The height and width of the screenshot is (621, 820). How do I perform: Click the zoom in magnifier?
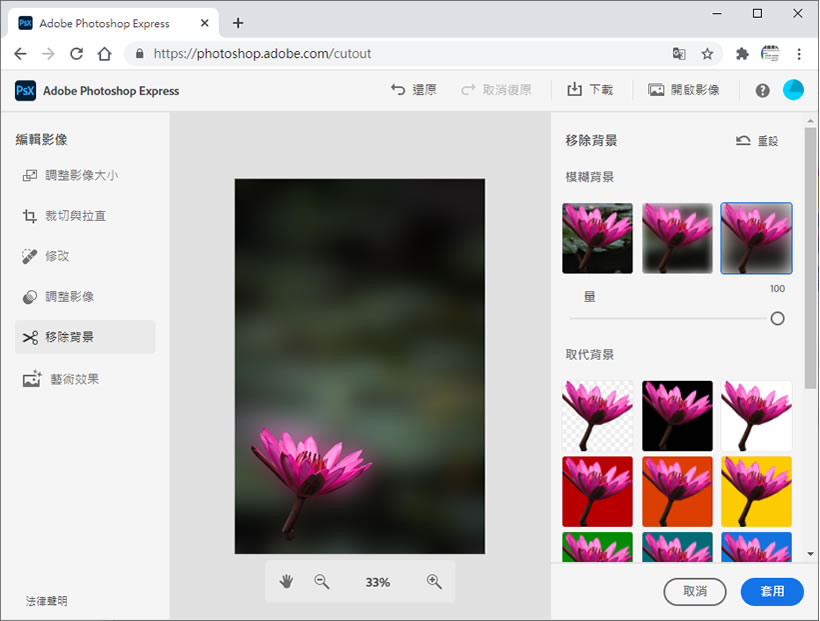434,581
